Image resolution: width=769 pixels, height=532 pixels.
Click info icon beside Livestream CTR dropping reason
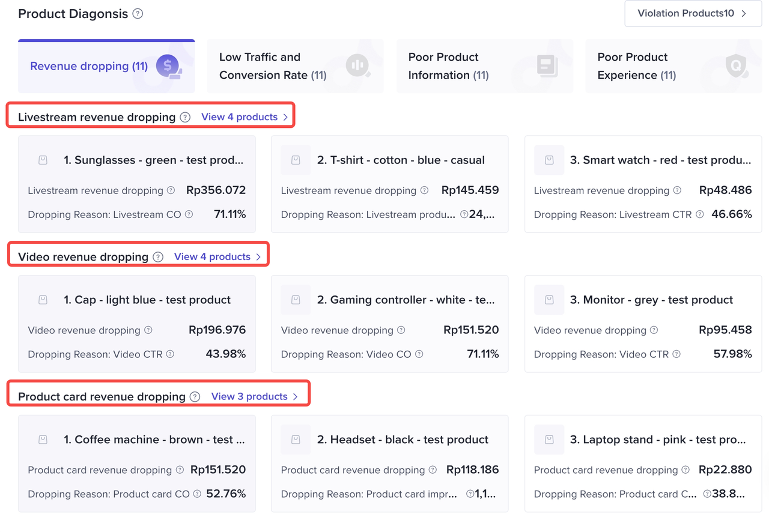(699, 214)
